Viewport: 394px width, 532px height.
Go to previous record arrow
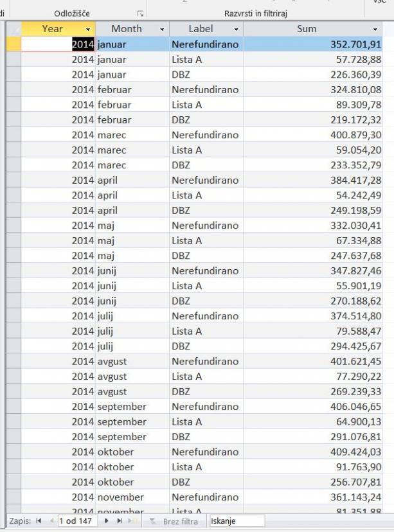coord(51,521)
